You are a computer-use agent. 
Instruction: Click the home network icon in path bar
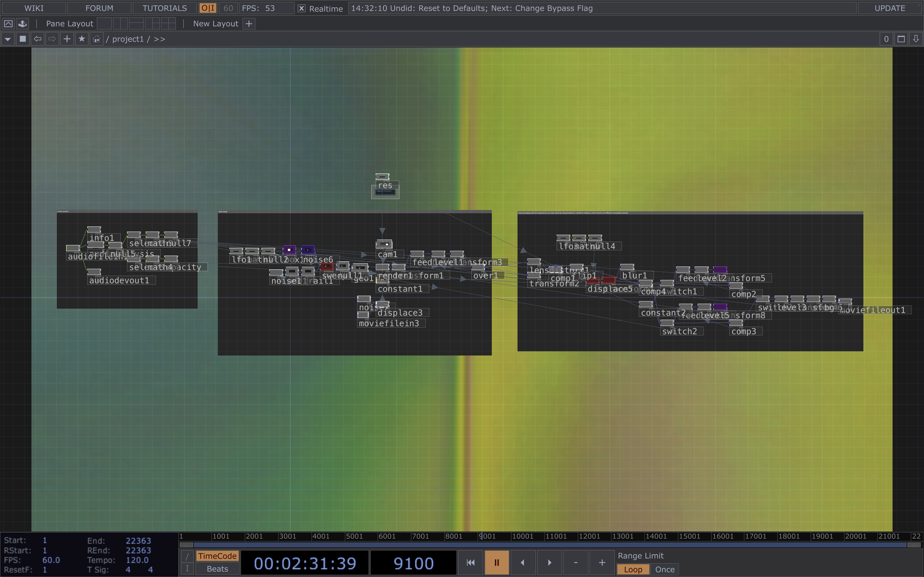tap(97, 39)
